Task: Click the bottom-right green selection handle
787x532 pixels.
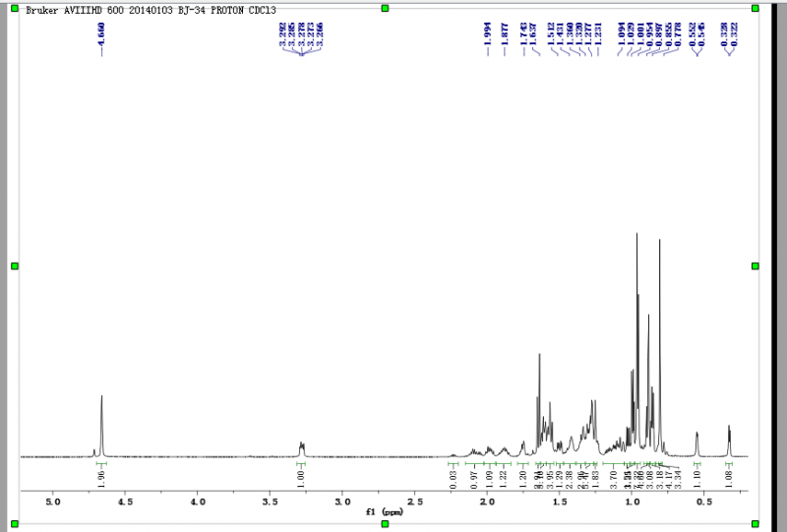Action: [x=755, y=523]
